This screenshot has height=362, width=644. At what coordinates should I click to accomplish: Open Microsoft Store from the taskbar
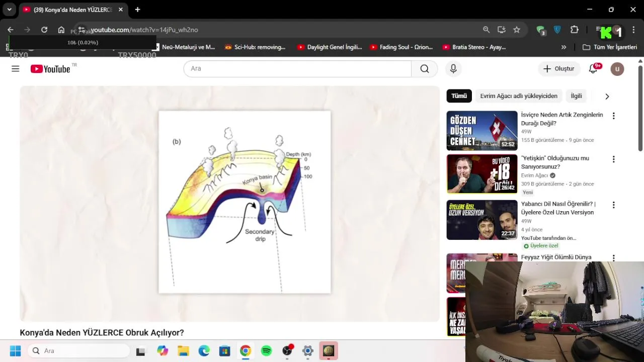[x=224, y=351]
